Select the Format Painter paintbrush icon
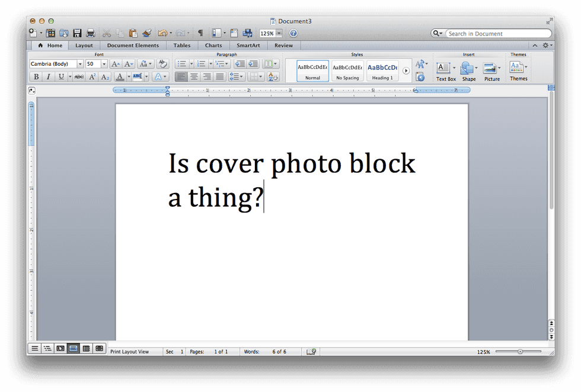The width and height of the screenshot is (581, 392). click(x=147, y=33)
